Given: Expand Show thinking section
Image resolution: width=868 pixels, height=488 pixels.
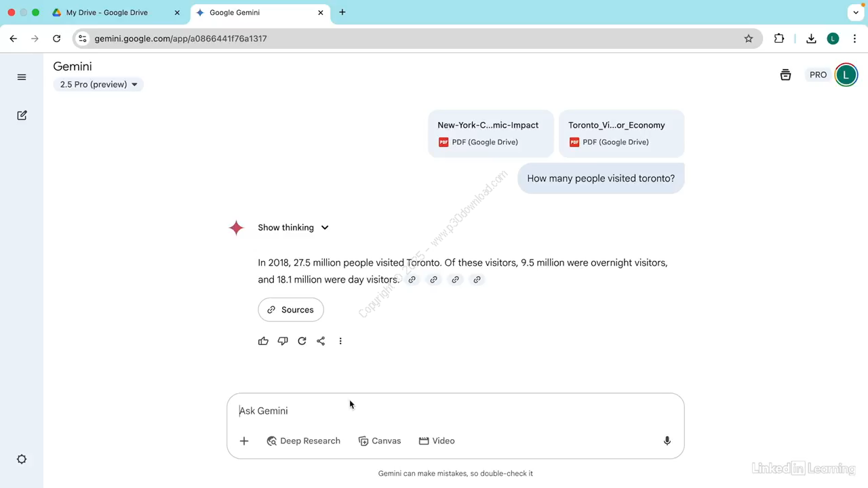Looking at the screenshot, I should tap(293, 228).
